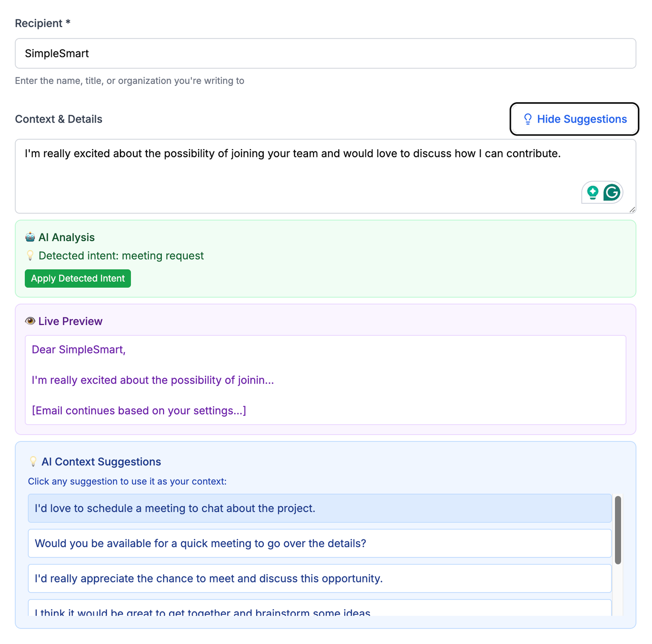Click the lightbulb beside AI Context Suggestions

(x=33, y=462)
